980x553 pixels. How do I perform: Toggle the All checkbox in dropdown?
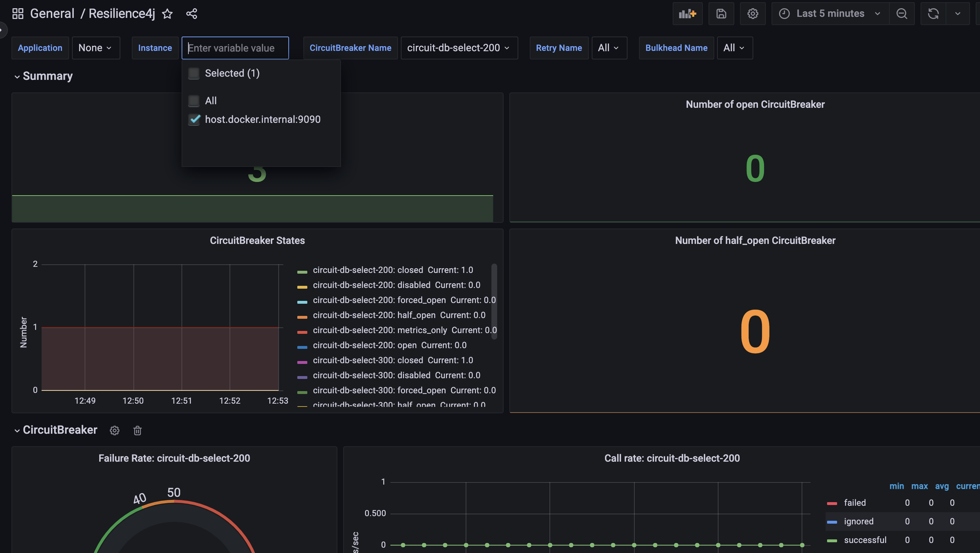pyautogui.click(x=194, y=100)
